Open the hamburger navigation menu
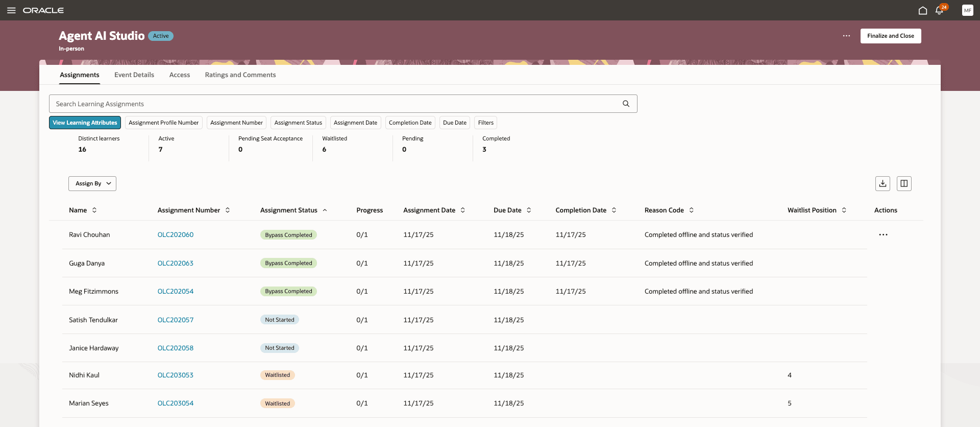The height and width of the screenshot is (427, 980). [11, 10]
